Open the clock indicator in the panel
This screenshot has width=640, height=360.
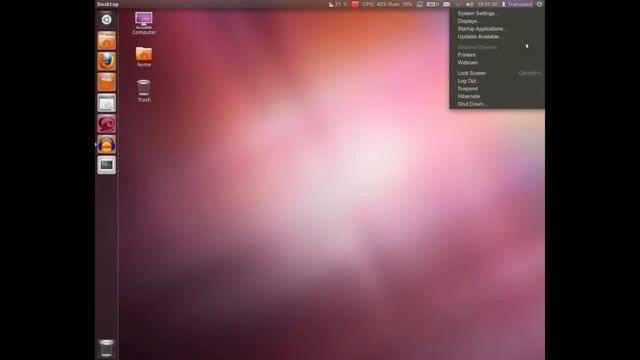(x=488, y=4)
